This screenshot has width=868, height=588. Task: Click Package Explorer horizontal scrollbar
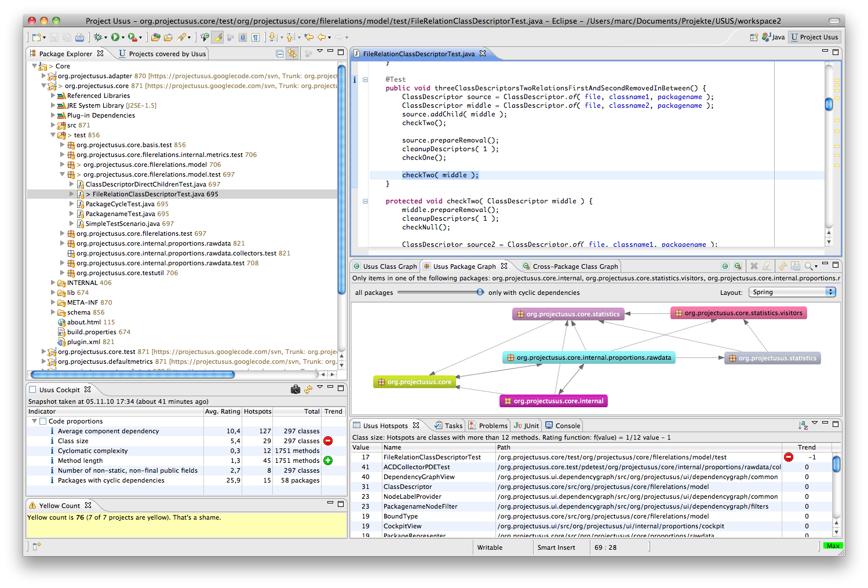(133, 374)
